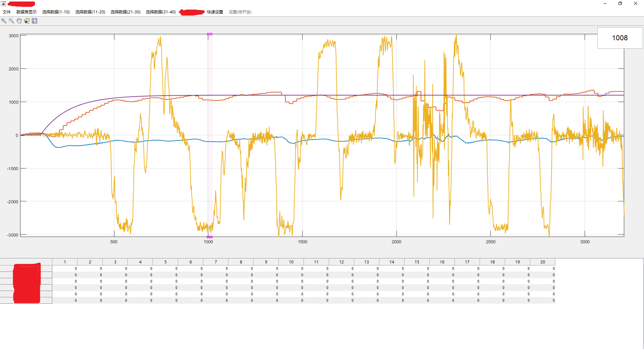Click the 1008 value box

[620, 38]
